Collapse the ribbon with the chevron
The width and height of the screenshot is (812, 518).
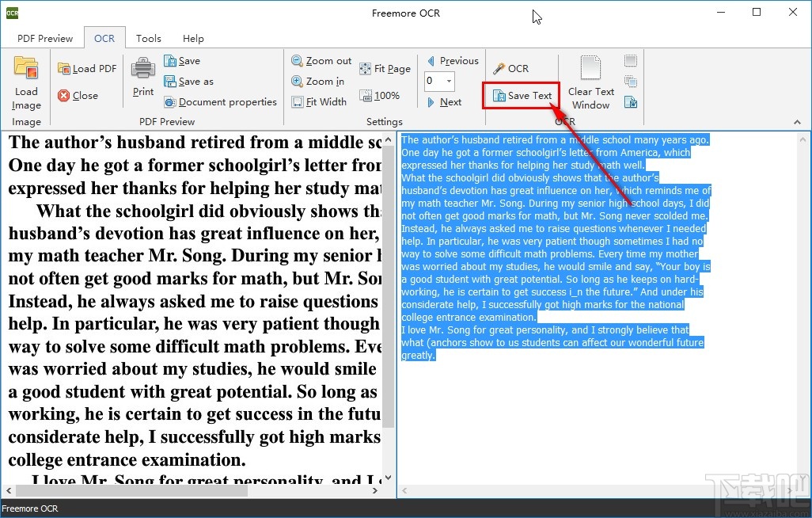tap(798, 121)
